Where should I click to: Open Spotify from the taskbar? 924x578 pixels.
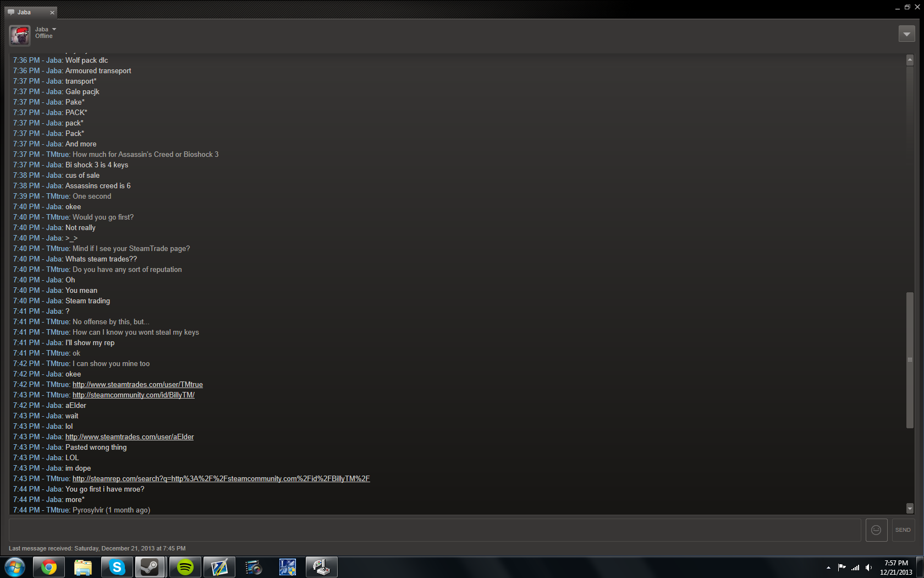[x=185, y=567]
